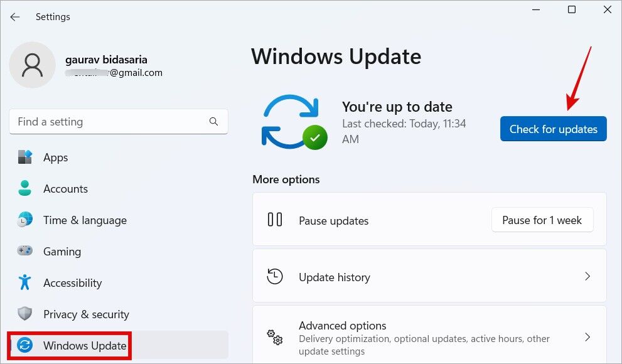Expand Update history chevron

pyautogui.click(x=588, y=276)
